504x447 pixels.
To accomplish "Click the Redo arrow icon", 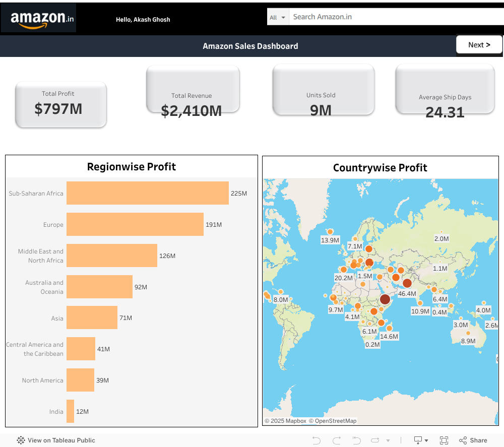I will (337, 440).
